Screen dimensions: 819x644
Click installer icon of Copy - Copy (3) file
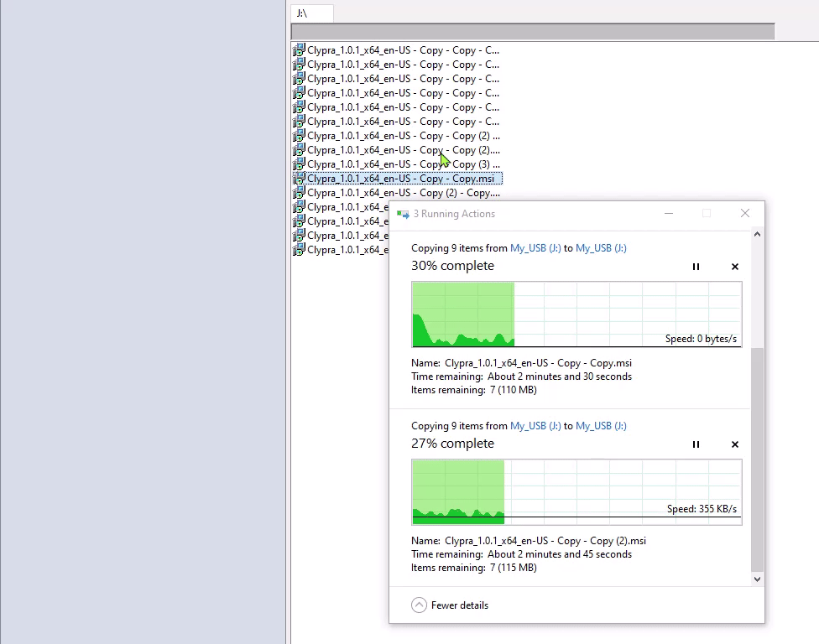coord(299,164)
